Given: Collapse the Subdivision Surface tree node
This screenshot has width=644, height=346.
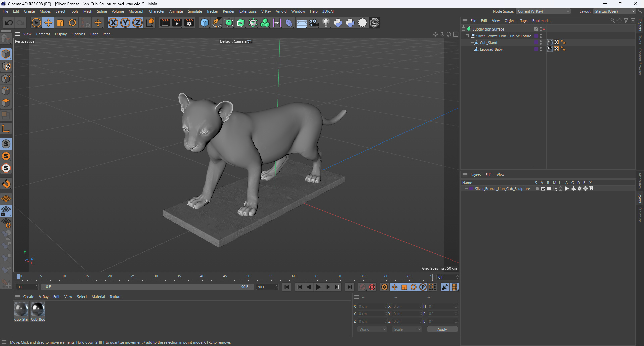Looking at the screenshot, I should pos(463,29).
